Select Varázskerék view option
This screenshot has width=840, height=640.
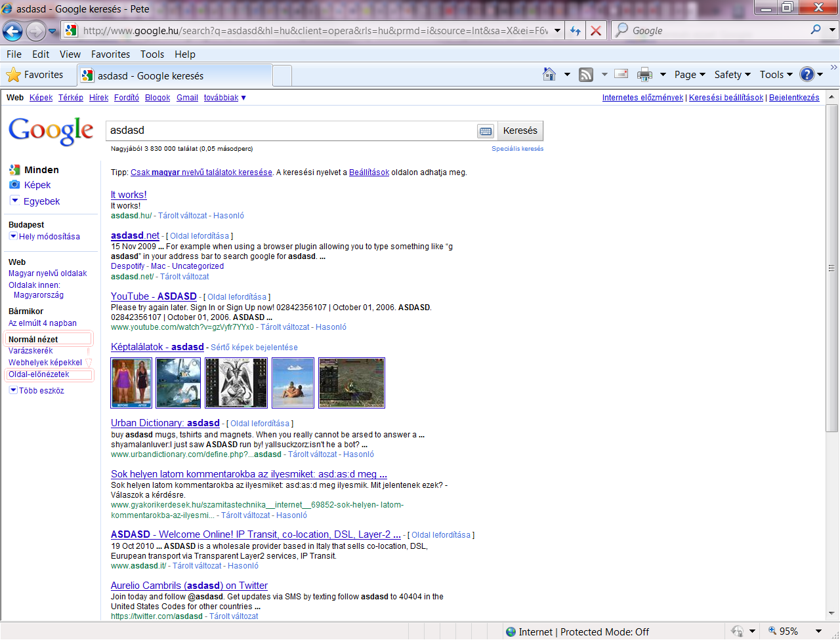pos(30,351)
